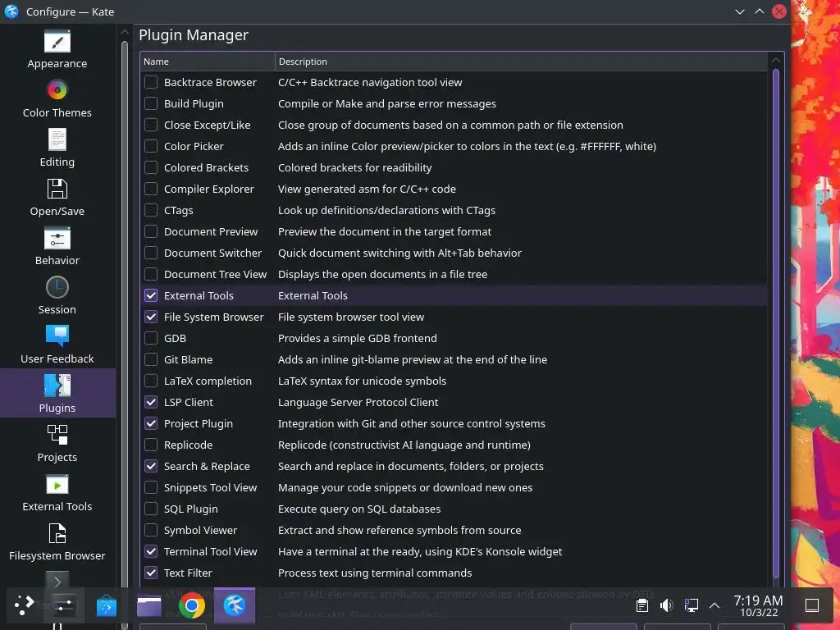Click the show desktop icon
The height and width of the screenshot is (630, 840).
pyautogui.click(x=812, y=605)
